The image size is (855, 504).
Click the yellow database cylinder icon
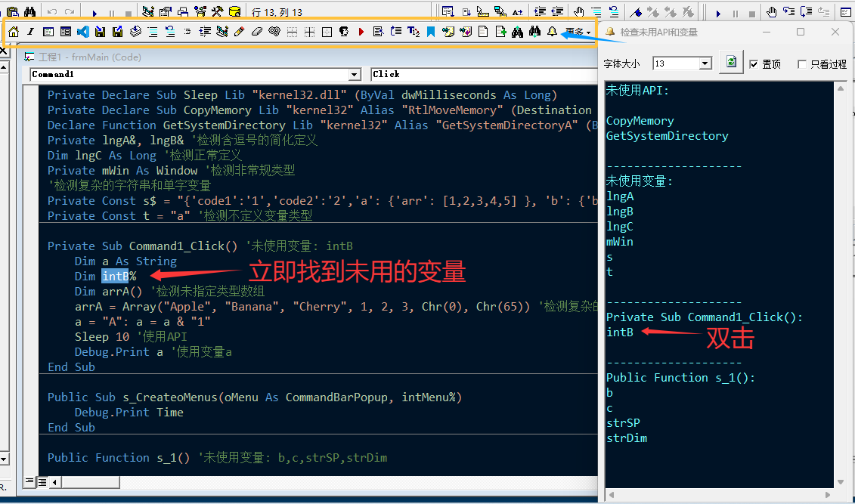pos(234,12)
